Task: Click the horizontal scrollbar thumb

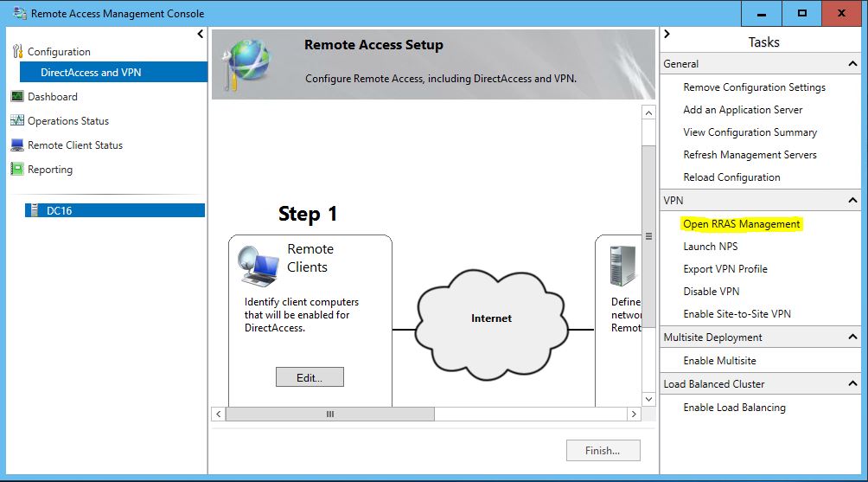Action: point(330,414)
